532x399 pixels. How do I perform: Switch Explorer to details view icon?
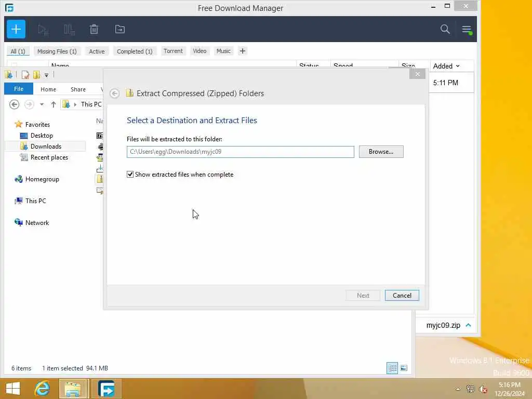(x=392, y=368)
